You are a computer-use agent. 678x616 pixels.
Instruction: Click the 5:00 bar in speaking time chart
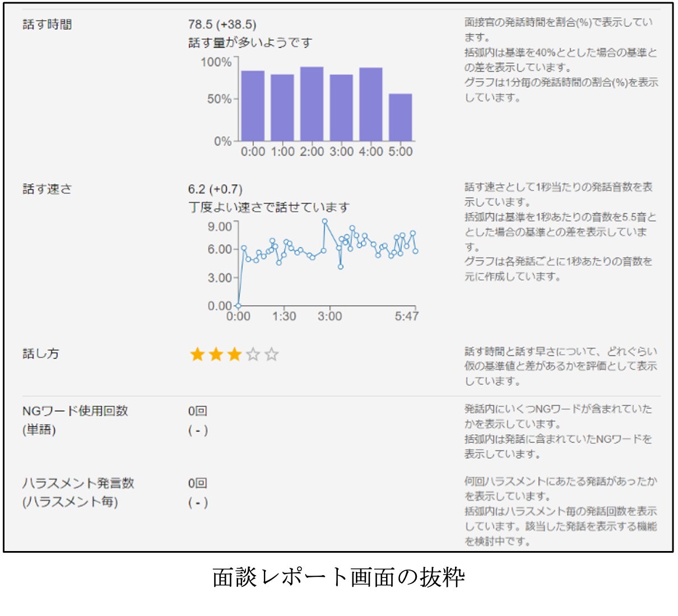[x=401, y=117]
